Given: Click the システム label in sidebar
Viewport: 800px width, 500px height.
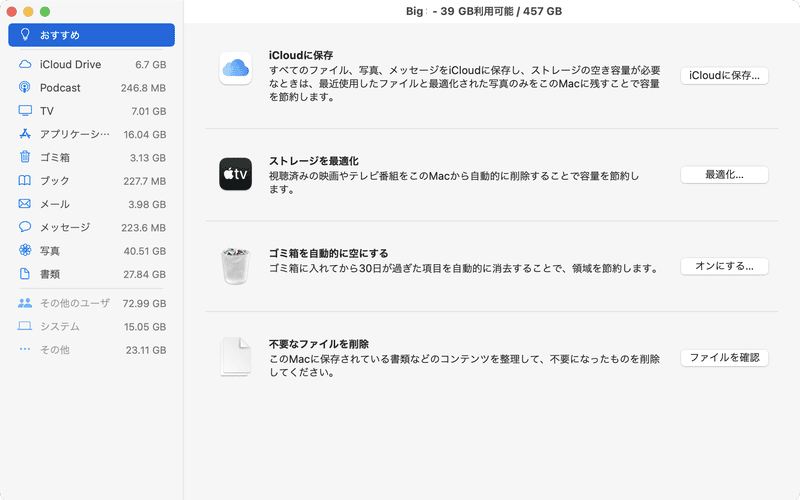Looking at the screenshot, I should point(60,327).
